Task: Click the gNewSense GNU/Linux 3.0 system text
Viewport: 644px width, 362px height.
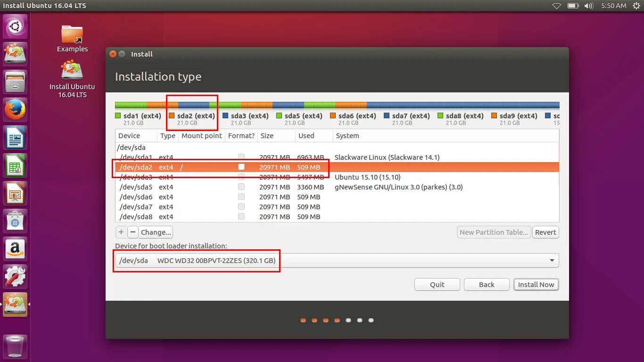Action: pyautogui.click(x=398, y=187)
